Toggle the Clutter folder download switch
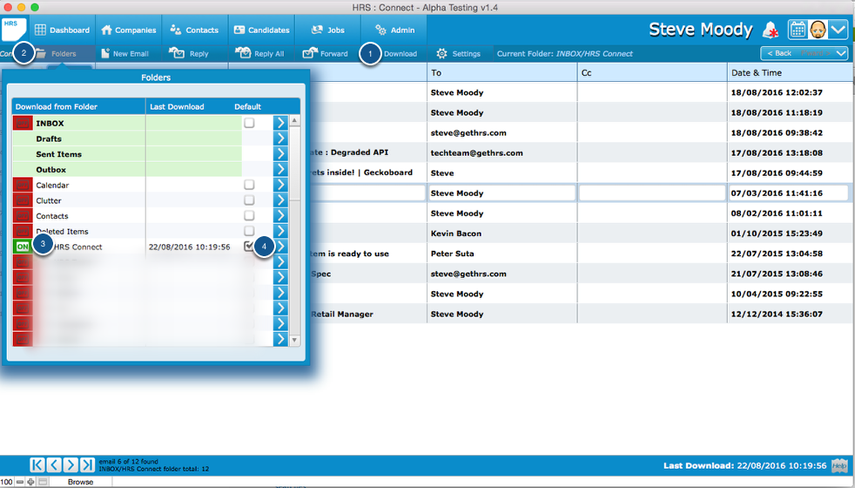This screenshot has width=855, height=488. [x=22, y=200]
